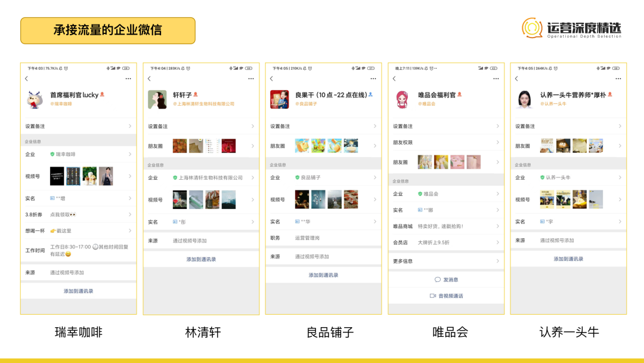Tap avatar of 首席福利官lucky
644x363 pixels.
(35, 100)
